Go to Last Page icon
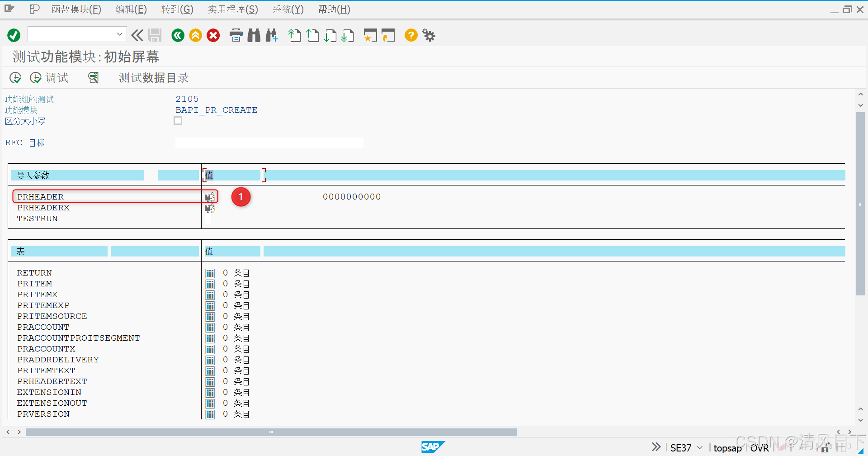This screenshot has height=456, width=868. (x=348, y=35)
